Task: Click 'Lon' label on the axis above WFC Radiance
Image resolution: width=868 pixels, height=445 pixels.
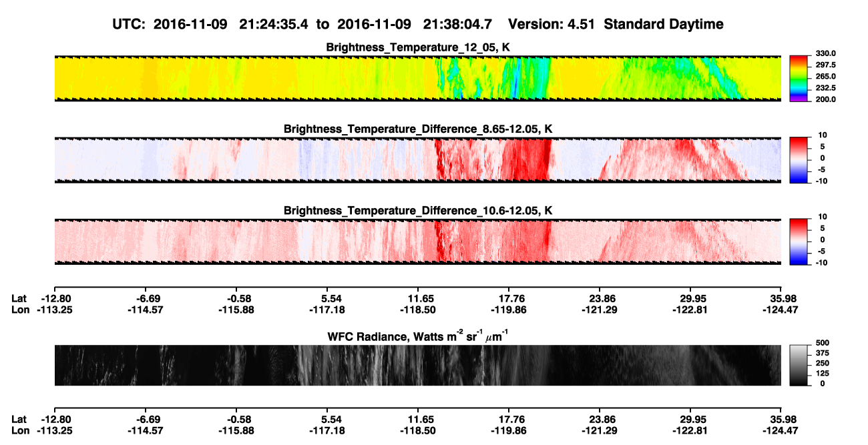Action: click(20, 310)
